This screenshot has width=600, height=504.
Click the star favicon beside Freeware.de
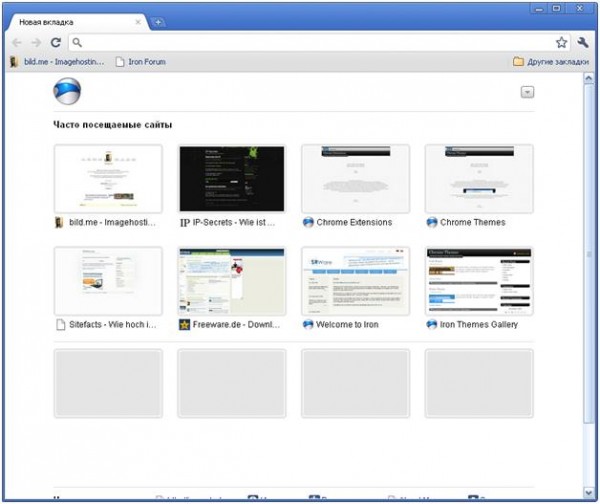point(184,325)
